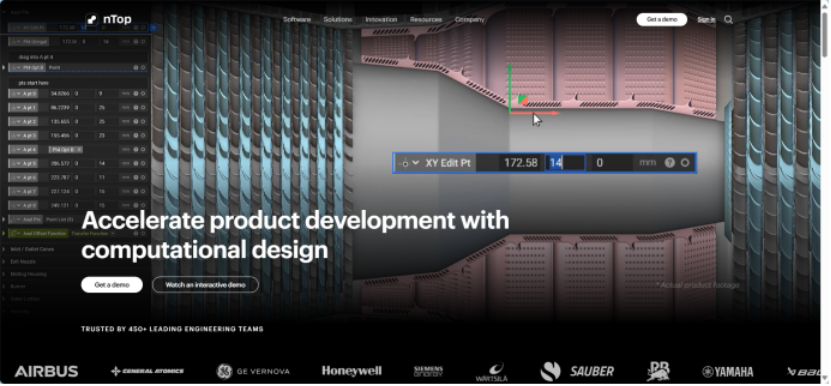The image size is (831, 386).
Task: Click the Airbus logo
Action: point(46,371)
